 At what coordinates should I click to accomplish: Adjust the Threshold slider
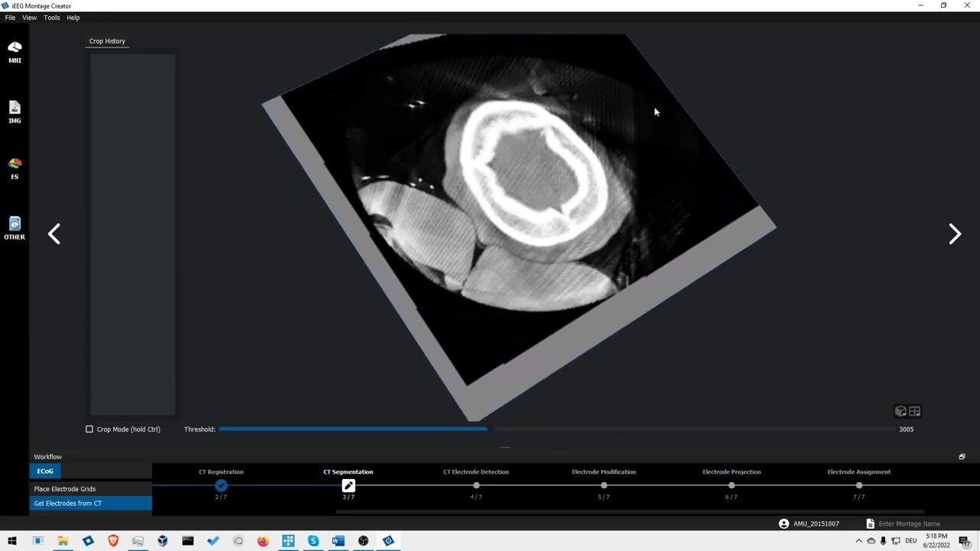[x=558, y=429]
